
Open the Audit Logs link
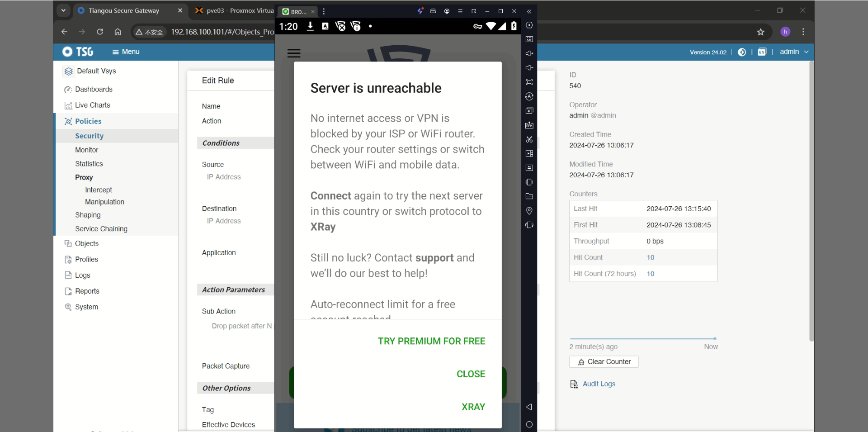[x=599, y=384]
